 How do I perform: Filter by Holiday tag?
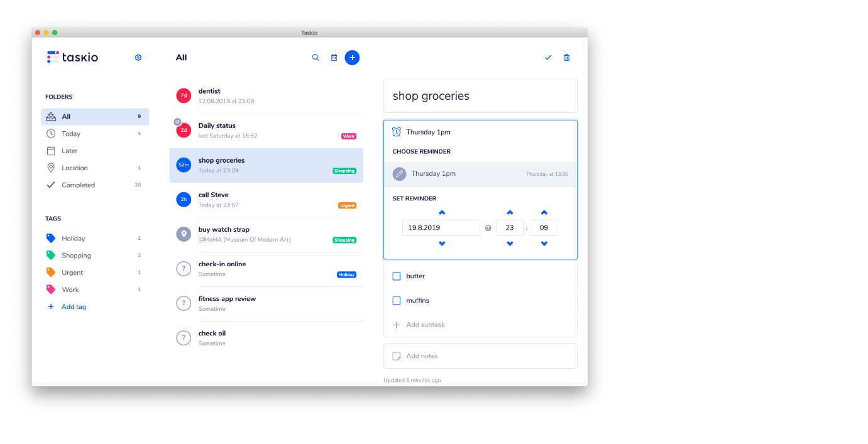point(95,239)
